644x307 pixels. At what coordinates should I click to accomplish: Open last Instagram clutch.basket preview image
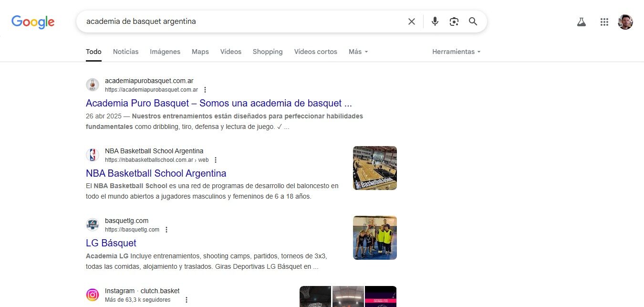point(381,296)
